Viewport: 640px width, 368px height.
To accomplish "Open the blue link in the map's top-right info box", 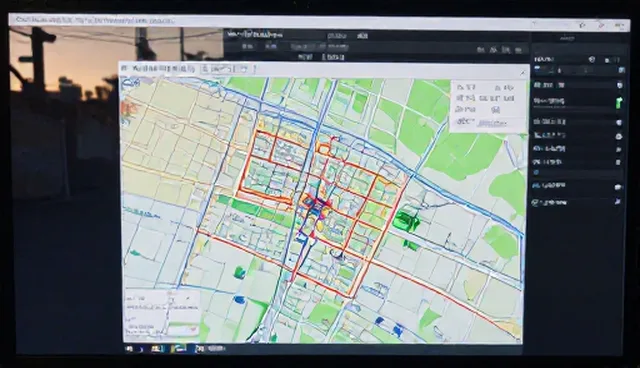I will point(492,123).
